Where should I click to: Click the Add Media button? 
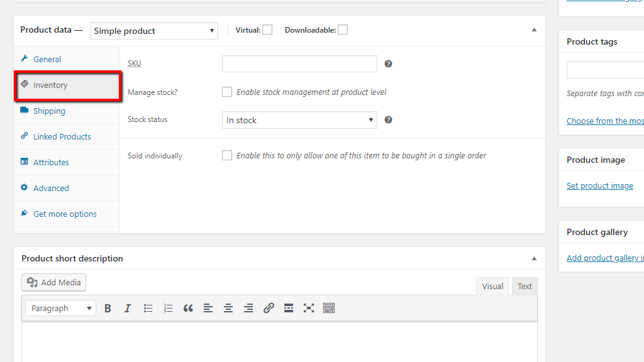click(x=54, y=282)
